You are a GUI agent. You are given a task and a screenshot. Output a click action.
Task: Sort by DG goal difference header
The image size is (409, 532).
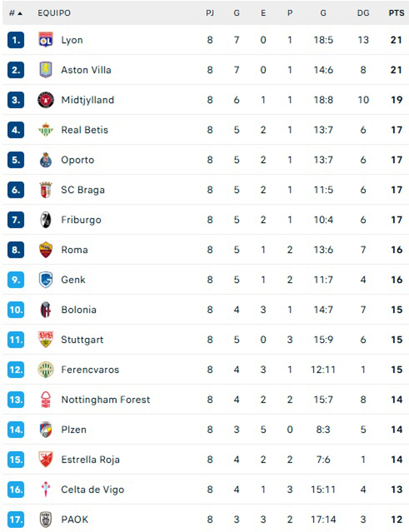(363, 13)
